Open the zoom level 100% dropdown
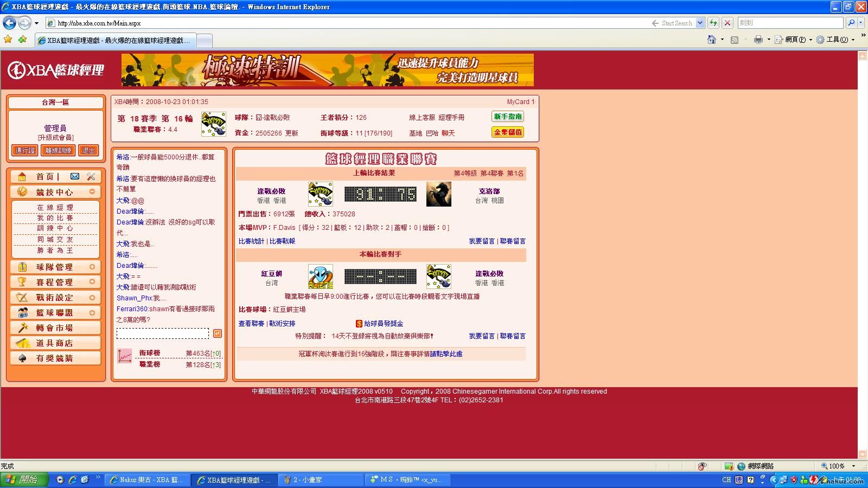The height and width of the screenshot is (488, 868). pyautogui.click(x=853, y=466)
